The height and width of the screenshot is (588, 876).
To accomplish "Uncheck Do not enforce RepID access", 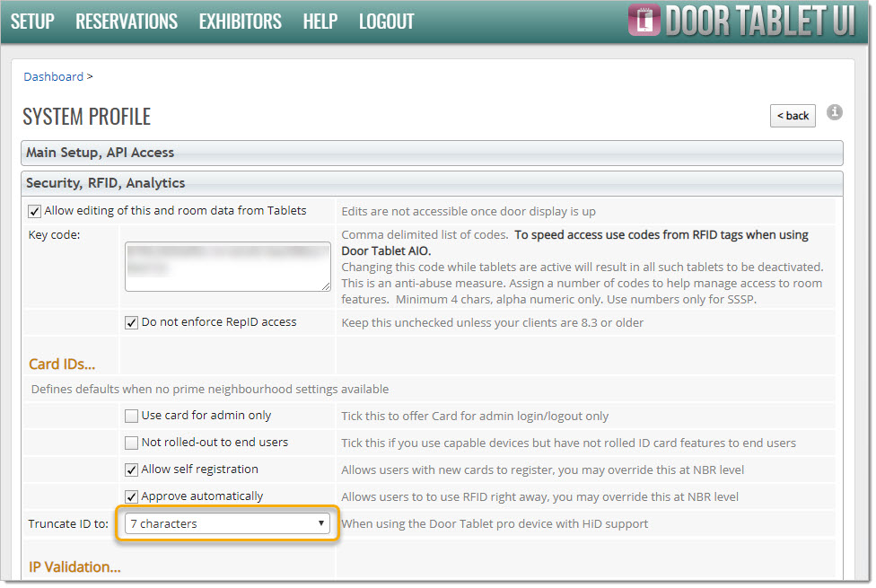I will [132, 322].
